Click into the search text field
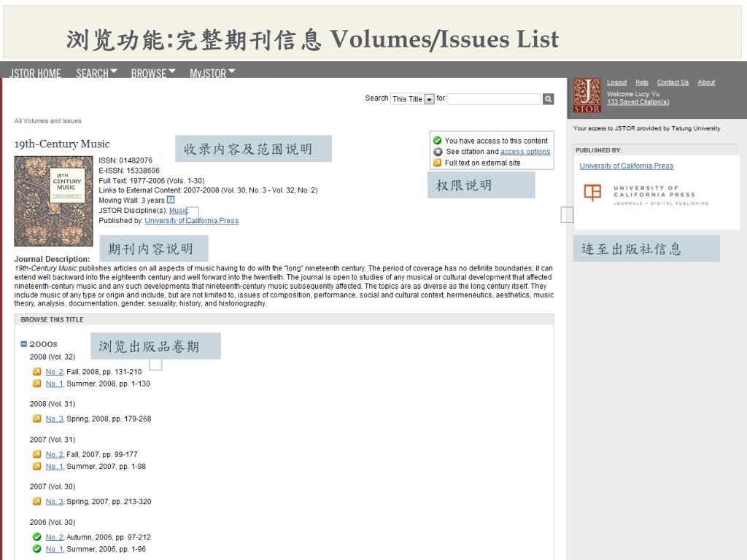This screenshot has height=560, width=747. click(494, 98)
